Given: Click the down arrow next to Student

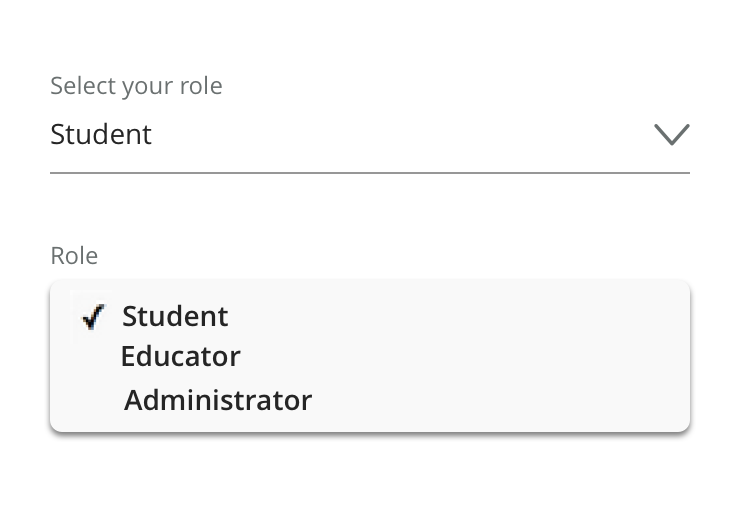Looking at the screenshot, I should coord(671,134).
